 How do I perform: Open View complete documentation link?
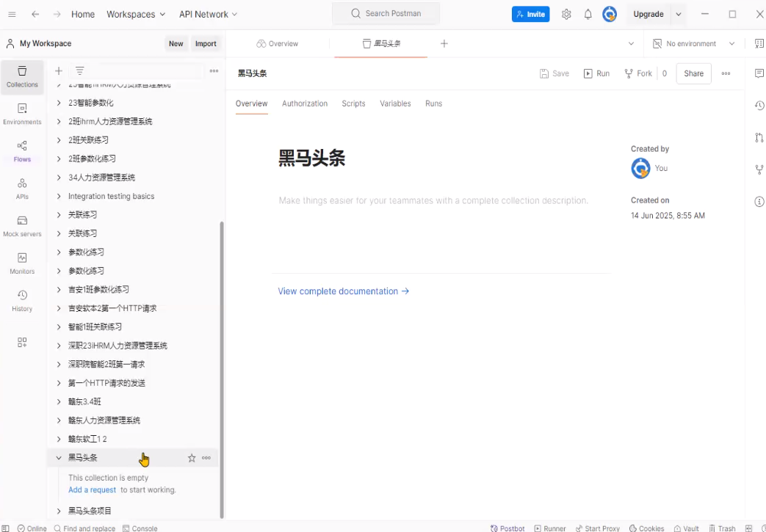pyautogui.click(x=344, y=291)
